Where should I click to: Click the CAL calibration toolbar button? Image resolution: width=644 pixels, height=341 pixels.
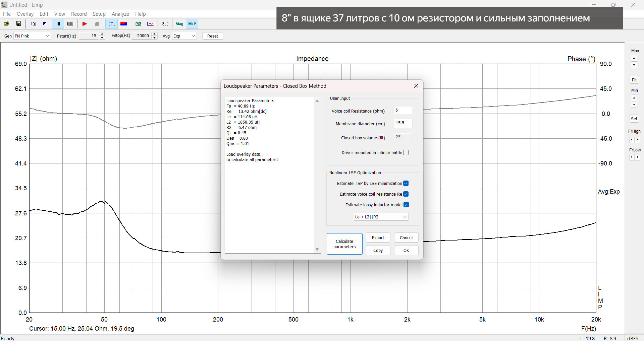pos(112,24)
